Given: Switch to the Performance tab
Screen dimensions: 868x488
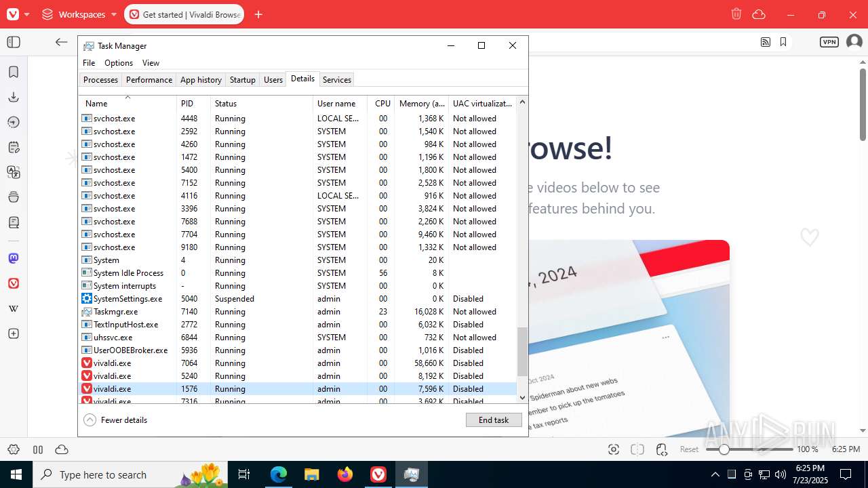Looking at the screenshot, I should click(149, 80).
